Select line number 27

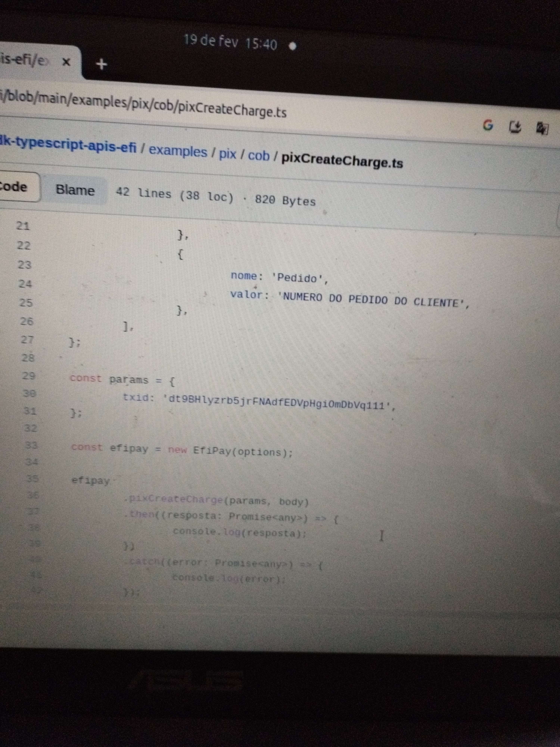(27, 340)
